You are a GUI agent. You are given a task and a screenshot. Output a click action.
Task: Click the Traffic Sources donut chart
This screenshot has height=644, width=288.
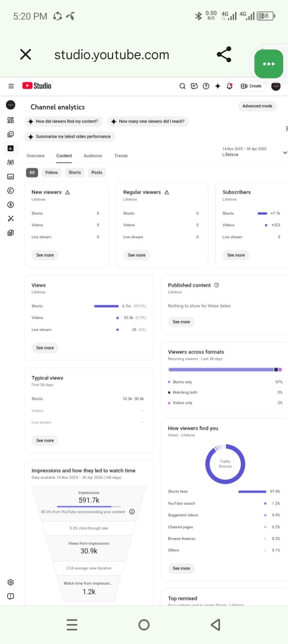[225, 464]
